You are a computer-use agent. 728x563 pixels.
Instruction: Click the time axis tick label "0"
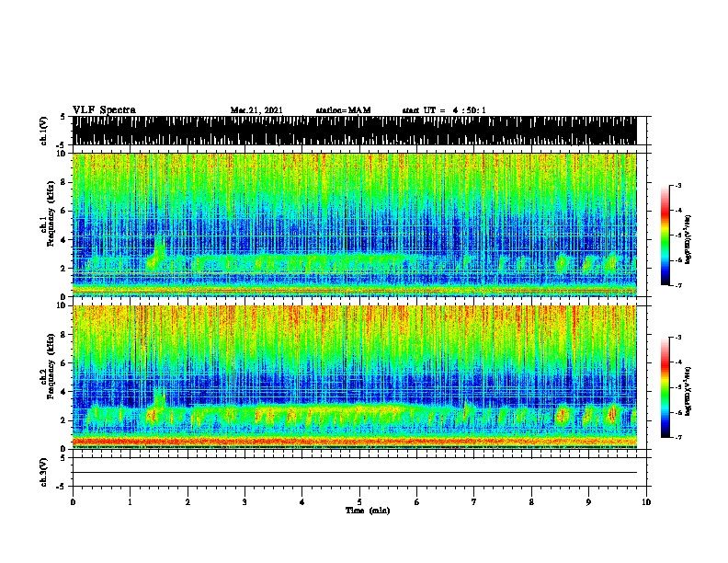(73, 502)
